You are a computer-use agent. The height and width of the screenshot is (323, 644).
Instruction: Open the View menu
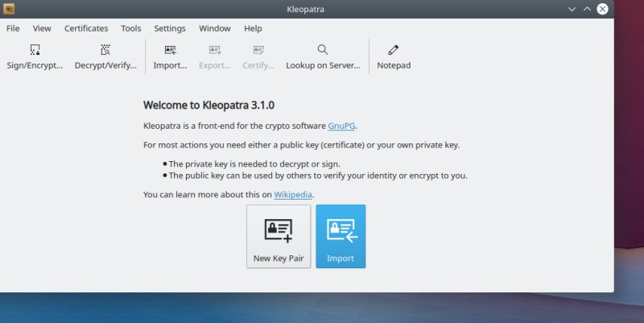42,28
